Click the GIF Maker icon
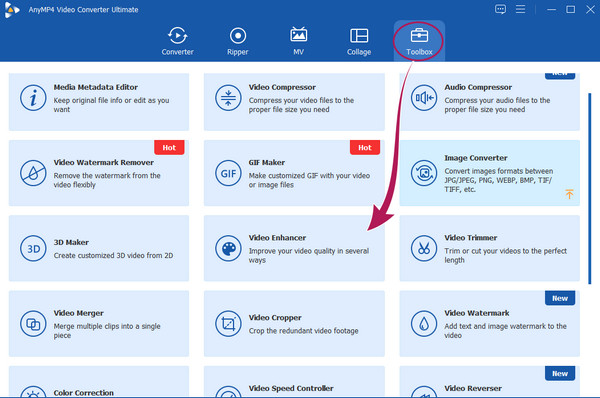The height and width of the screenshot is (398, 600). tap(228, 173)
